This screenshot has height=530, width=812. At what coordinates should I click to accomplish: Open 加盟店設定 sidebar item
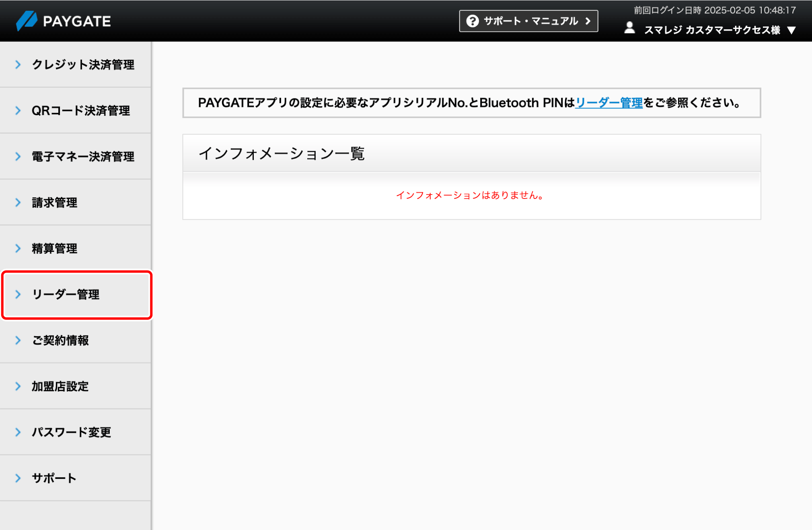point(76,386)
